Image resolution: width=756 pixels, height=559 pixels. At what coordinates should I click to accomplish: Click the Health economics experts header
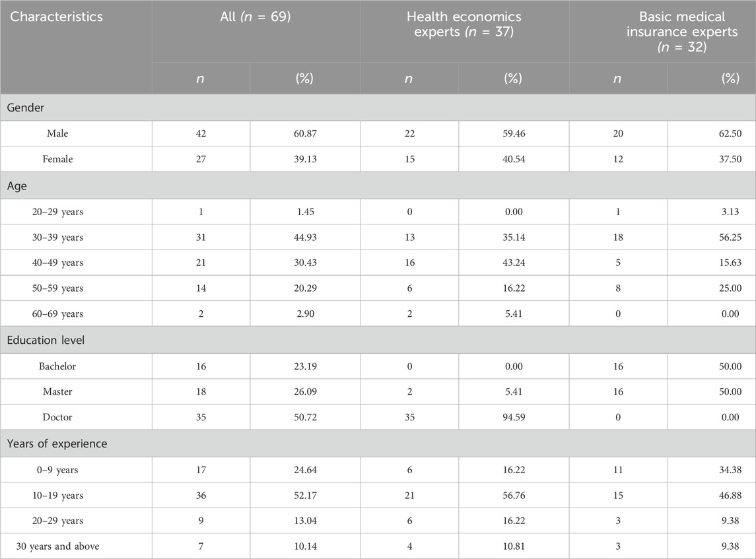point(464,24)
